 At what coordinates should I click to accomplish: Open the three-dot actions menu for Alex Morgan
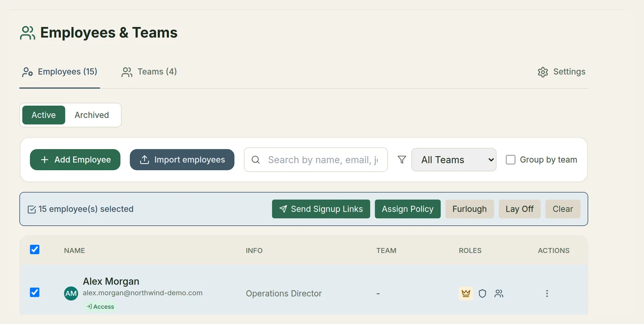547,293
